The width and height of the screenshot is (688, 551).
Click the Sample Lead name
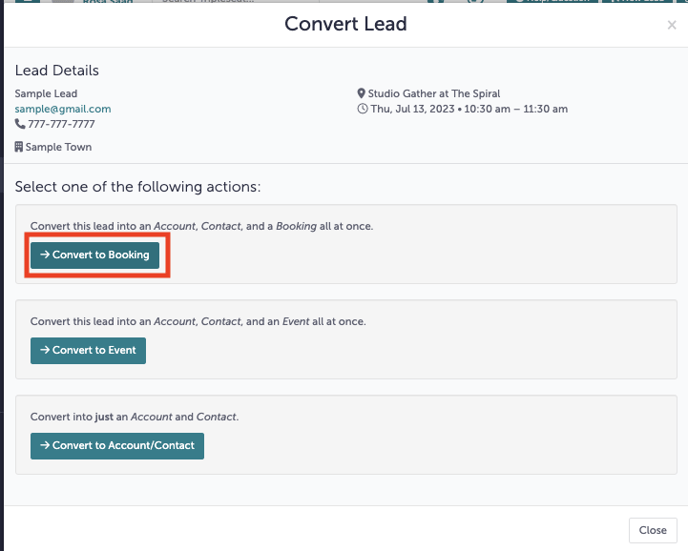click(46, 94)
